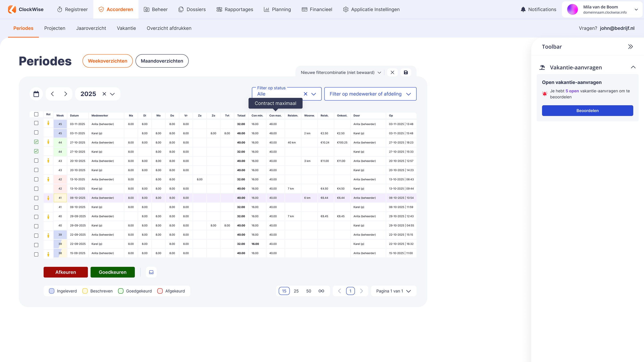The image size is (644, 362).
Task: Click the save filter combination icon
Action: [406, 72]
